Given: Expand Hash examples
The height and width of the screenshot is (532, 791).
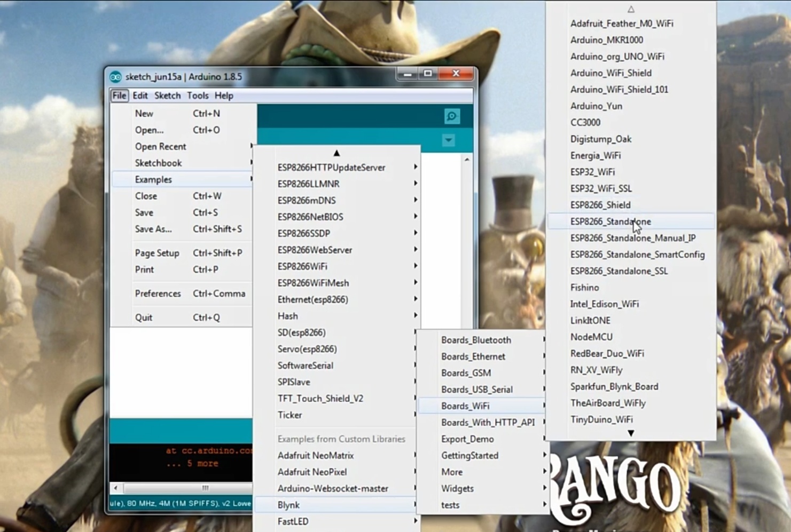Looking at the screenshot, I should click(x=337, y=316).
